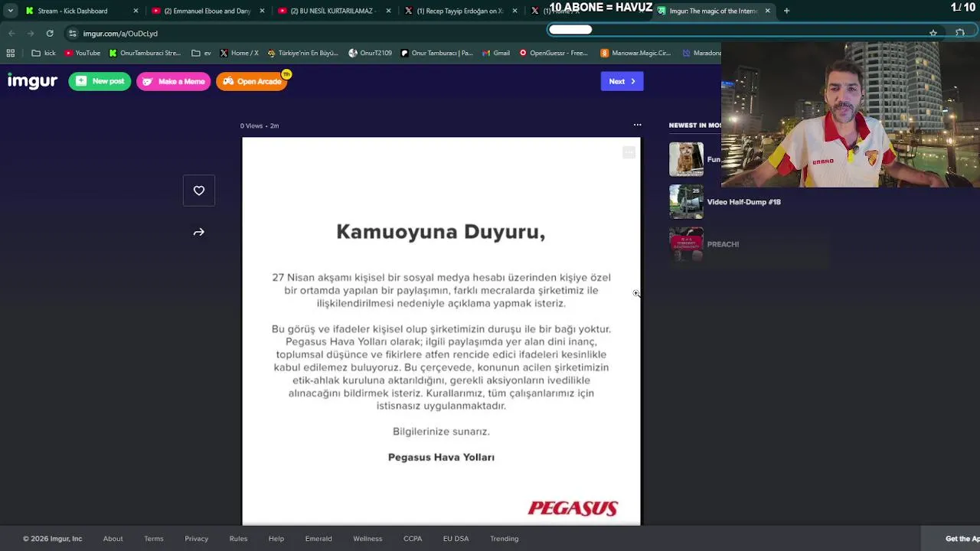Image resolution: width=980 pixels, height=551 pixels.
Task: Switch to Emmanuel Eboue and Dany tab
Action: click(x=207, y=11)
